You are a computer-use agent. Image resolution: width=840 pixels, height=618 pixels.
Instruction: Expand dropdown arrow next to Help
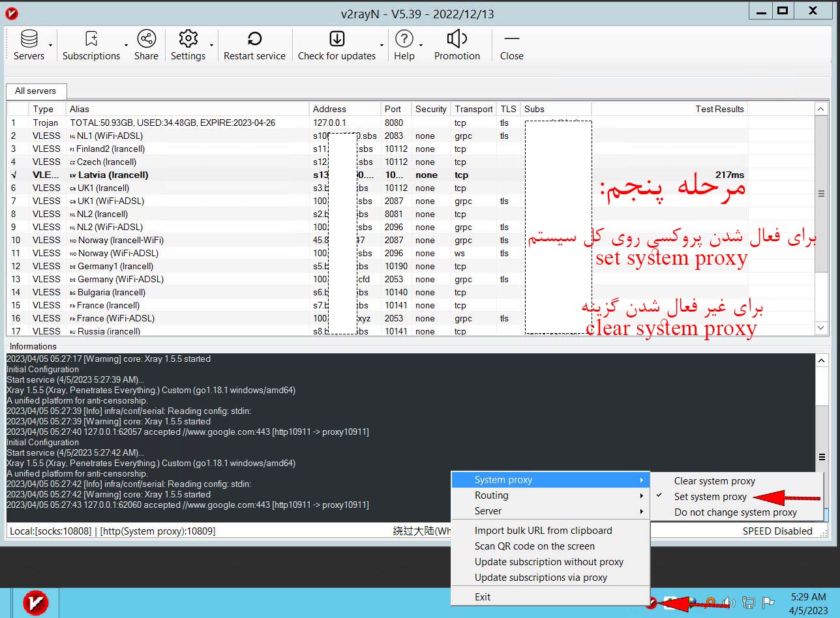click(x=421, y=46)
